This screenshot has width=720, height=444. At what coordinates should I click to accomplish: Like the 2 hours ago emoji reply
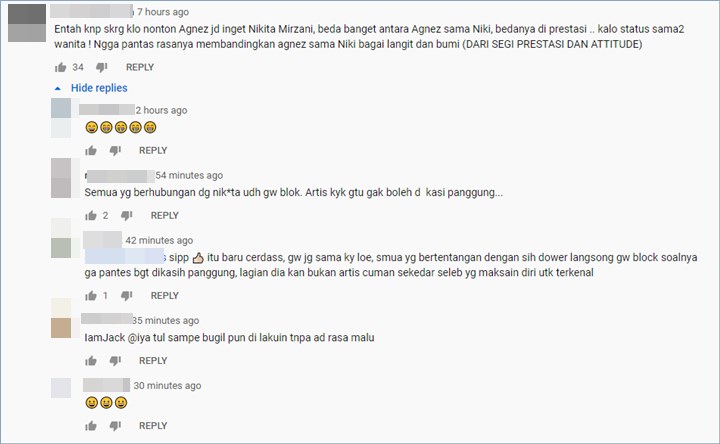[91, 151]
